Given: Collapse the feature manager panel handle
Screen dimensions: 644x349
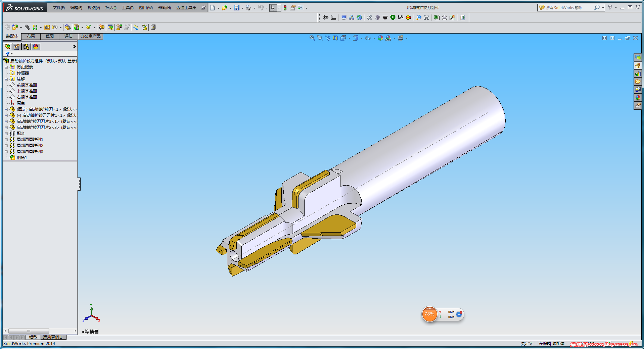Looking at the screenshot, I should (79, 184).
